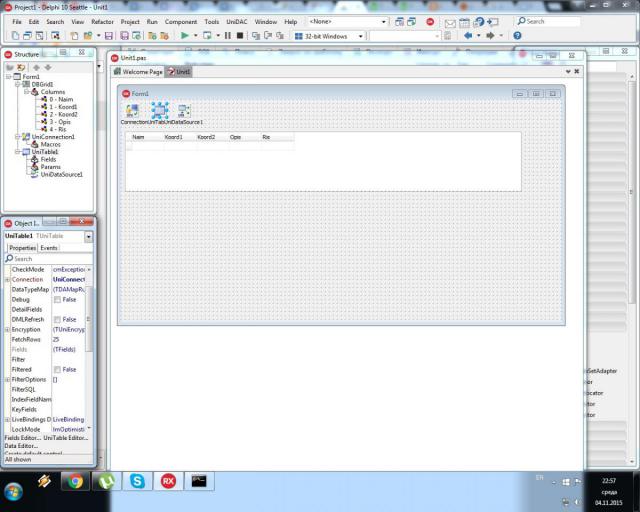Expand the Encryption property
Viewport: 640px width, 512px height.
[x=7, y=329]
